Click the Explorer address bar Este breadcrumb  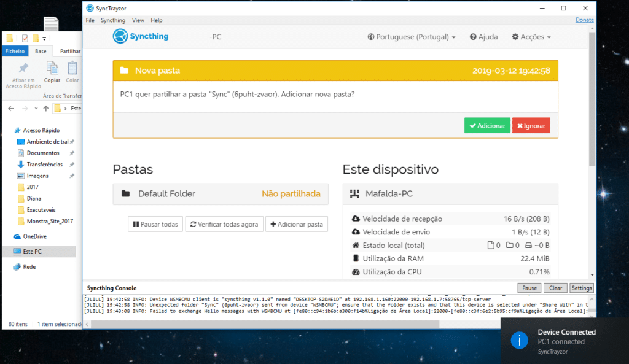(76, 108)
